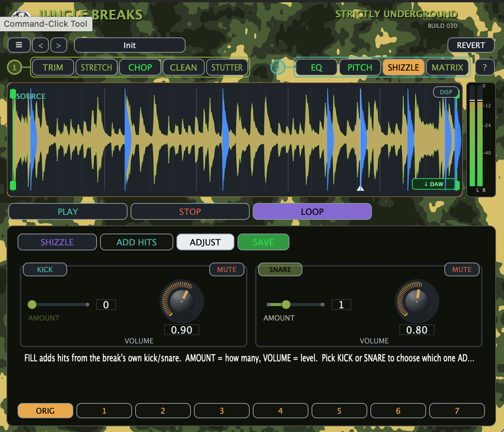Select the KICK label button
This screenshot has height=432, width=504.
(x=45, y=269)
